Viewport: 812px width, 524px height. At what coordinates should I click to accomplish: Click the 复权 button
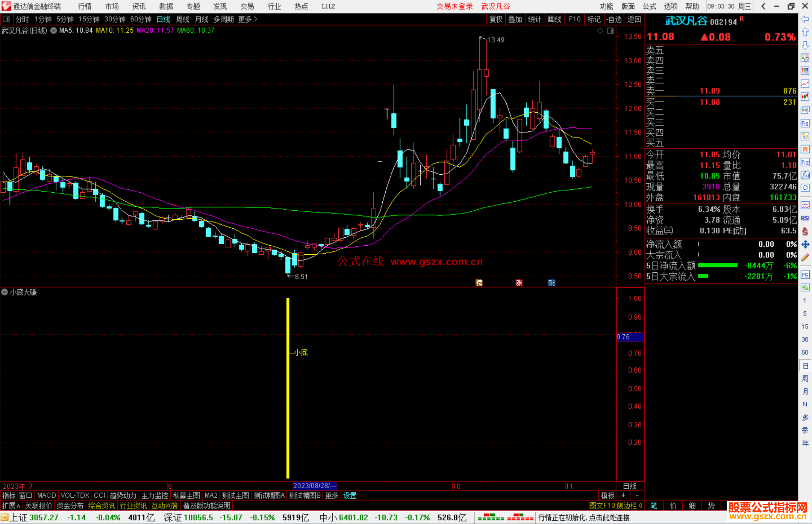496,19
